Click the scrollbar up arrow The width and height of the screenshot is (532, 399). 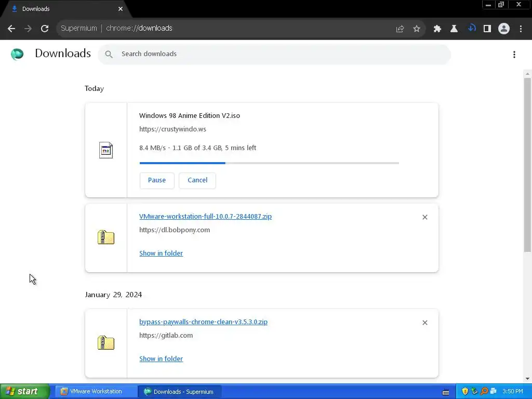pyautogui.click(x=528, y=74)
